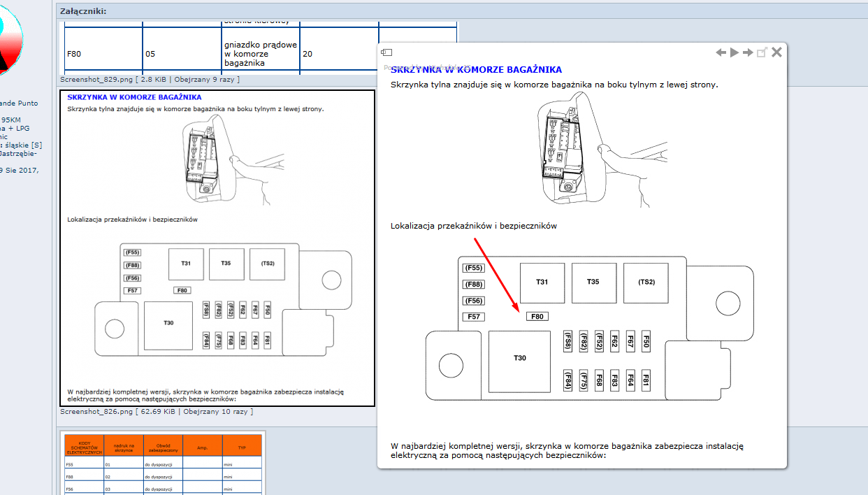
Task: Click the Screenshot_826.png caption text
Action: (x=96, y=412)
